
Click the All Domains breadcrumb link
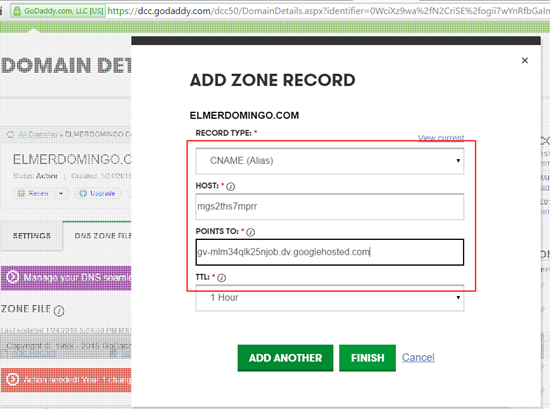coord(38,134)
